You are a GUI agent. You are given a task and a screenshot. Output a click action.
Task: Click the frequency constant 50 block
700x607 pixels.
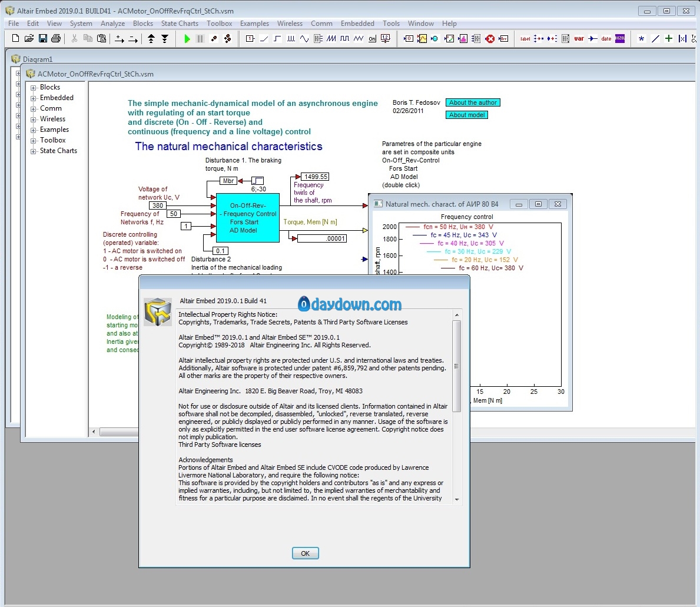pyautogui.click(x=174, y=214)
